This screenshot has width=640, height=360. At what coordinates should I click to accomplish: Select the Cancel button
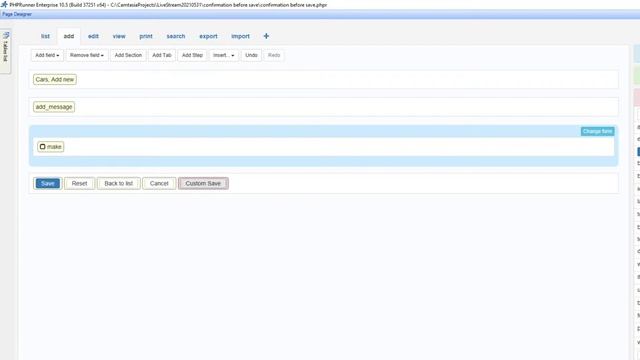(x=159, y=183)
